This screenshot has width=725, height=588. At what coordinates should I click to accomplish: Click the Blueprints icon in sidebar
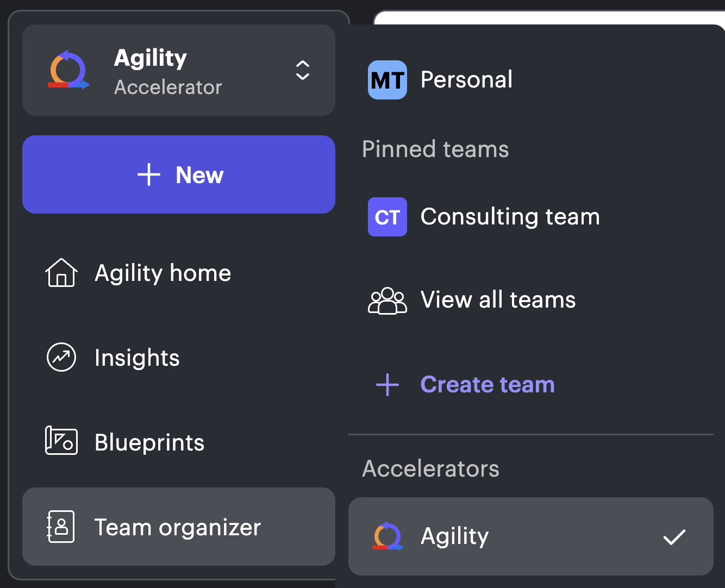(61, 441)
